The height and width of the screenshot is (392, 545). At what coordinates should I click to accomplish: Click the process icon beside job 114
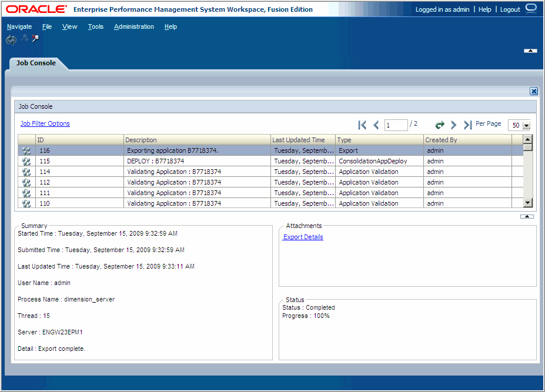[x=26, y=171]
